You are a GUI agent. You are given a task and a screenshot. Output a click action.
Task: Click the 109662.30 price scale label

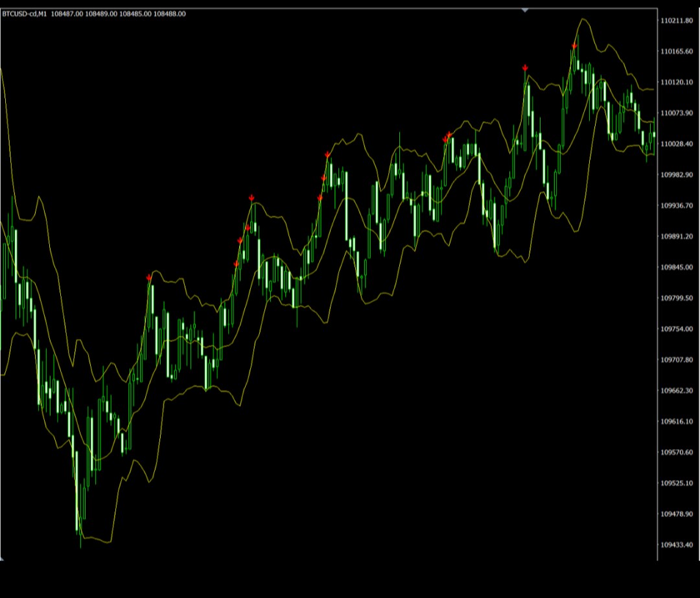[677, 391]
